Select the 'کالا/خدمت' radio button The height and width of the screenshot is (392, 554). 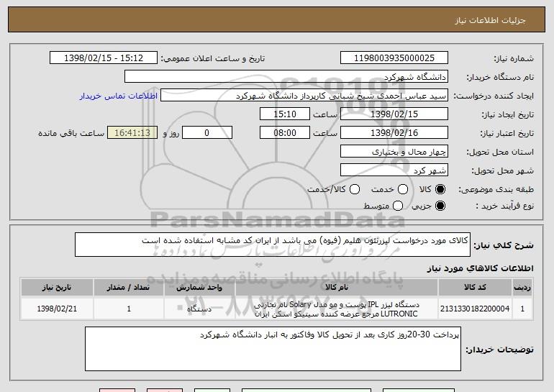[x=355, y=189]
